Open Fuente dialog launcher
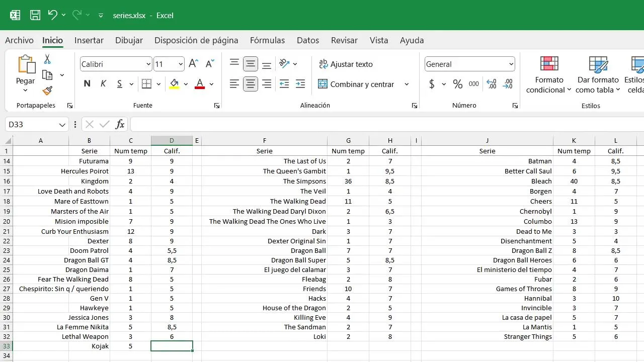The height and width of the screenshot is (362, 644). 217,106
